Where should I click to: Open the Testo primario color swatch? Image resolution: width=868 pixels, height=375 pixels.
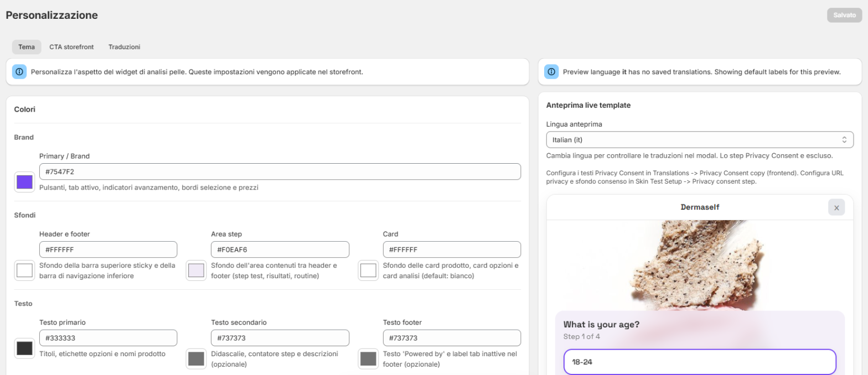tap(24, 348)
